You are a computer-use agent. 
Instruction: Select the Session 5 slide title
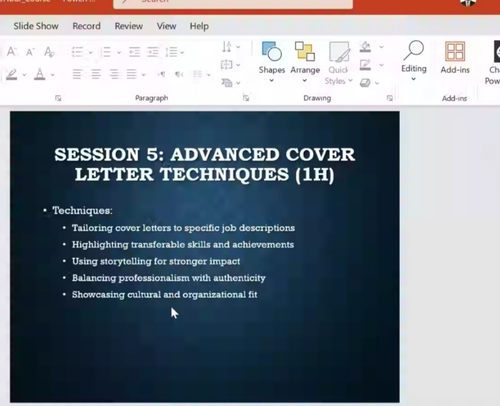[x=205, y=164]
